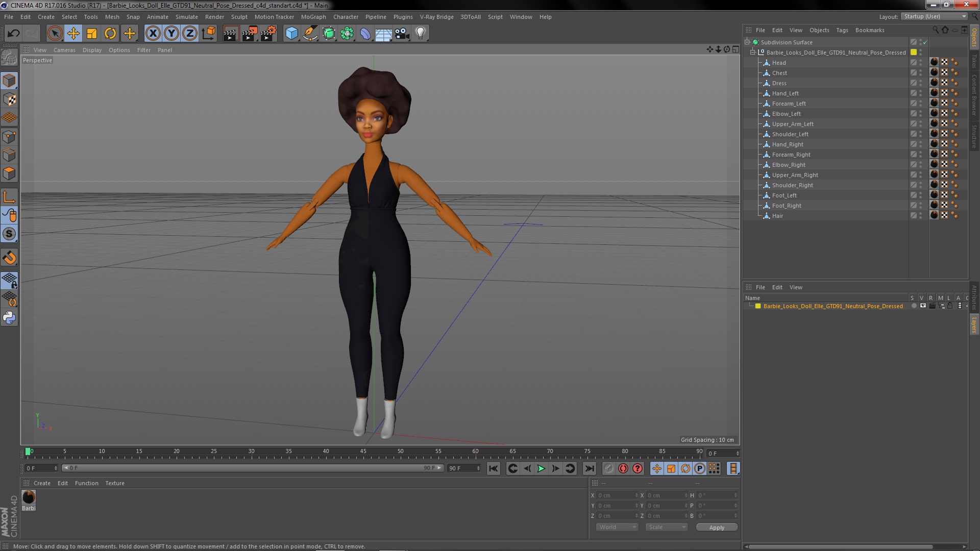Switch to Points mode
Viewport: 980px width, 551px height.
click(9, 137)
